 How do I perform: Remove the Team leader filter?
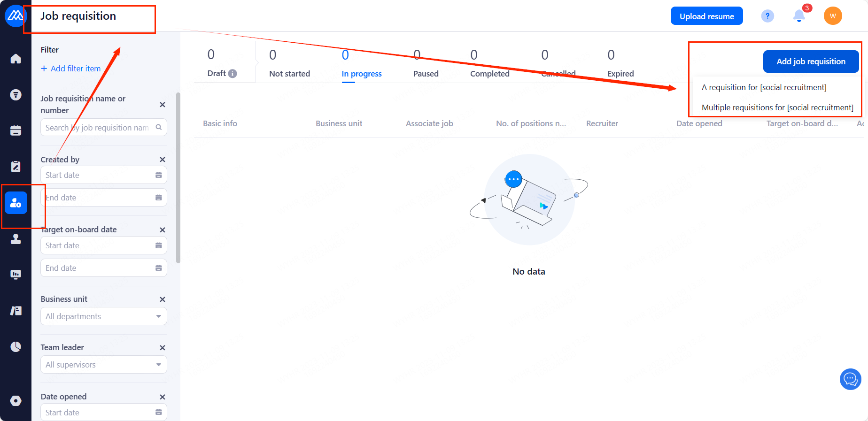click(x=163, y=348)
